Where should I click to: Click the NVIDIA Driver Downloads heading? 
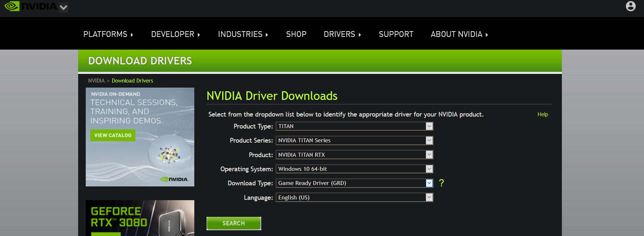272,96
